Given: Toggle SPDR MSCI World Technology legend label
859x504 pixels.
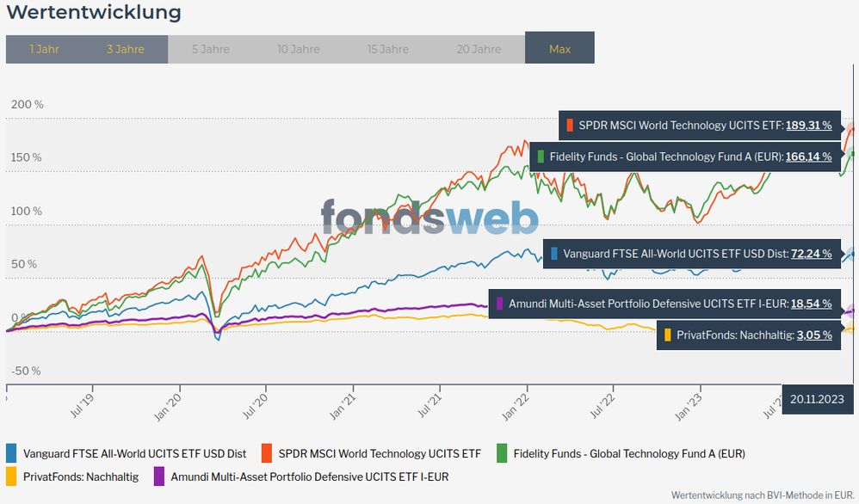Looking at the screenshot, I should (380, 453).
